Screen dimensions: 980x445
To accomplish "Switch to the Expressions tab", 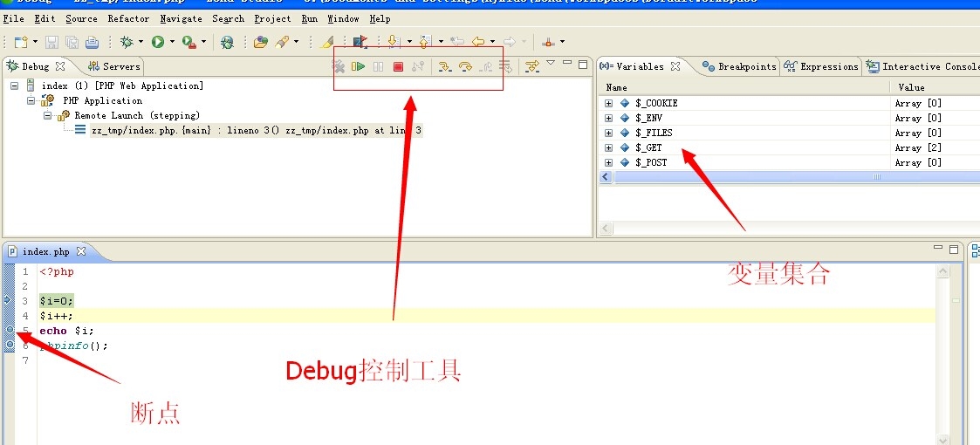I will 822,66.
